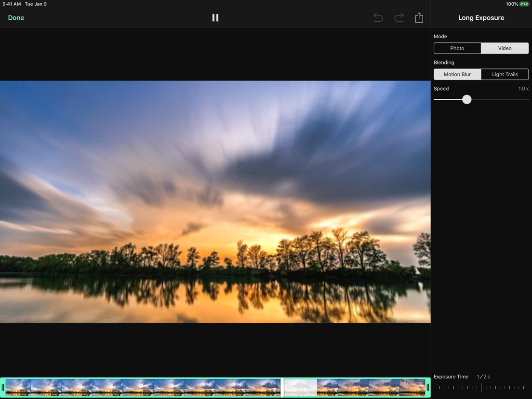Screen dimensions: 532x399
Task: Tap Done to finish editing
Action: pyautogui.click(x=16, y=18)
